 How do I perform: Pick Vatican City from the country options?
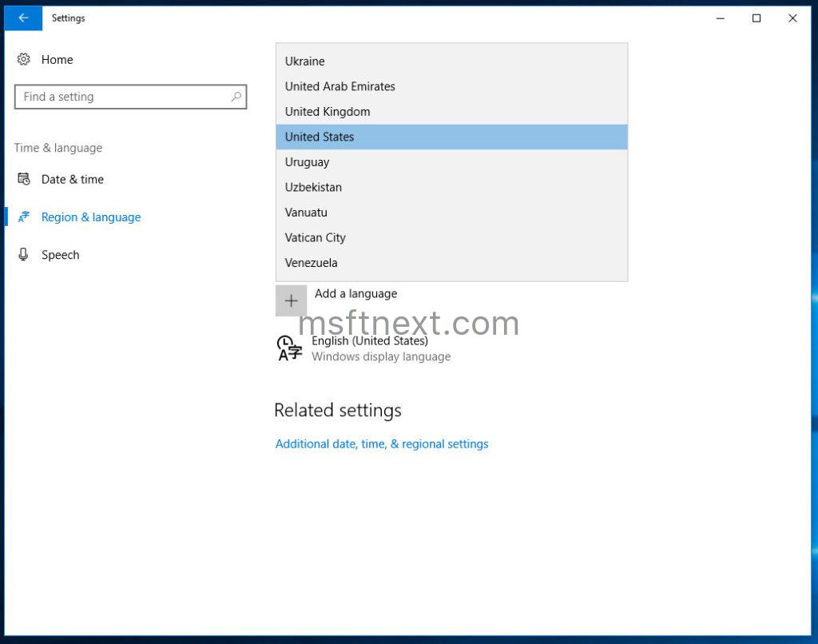(x=315, y=237)
